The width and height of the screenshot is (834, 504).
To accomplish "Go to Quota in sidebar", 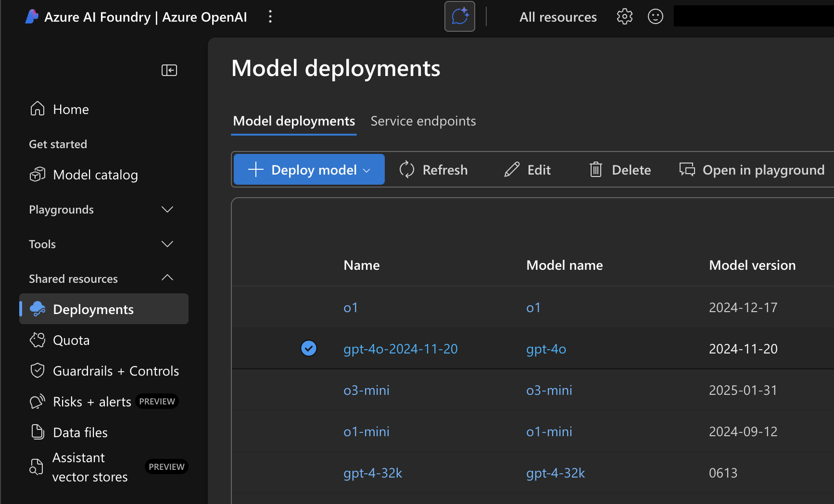I will click(x=71, y=340).
